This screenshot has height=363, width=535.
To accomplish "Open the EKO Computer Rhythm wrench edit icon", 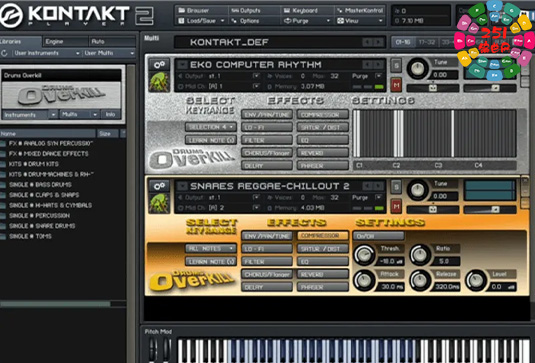I will pyautogui.click(x=159, y=64).
